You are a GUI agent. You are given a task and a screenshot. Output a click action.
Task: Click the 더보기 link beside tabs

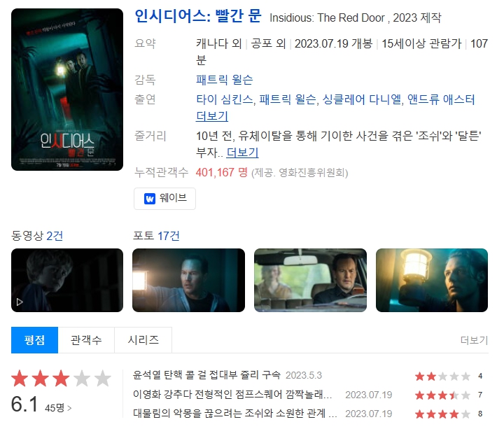(474, 340)
